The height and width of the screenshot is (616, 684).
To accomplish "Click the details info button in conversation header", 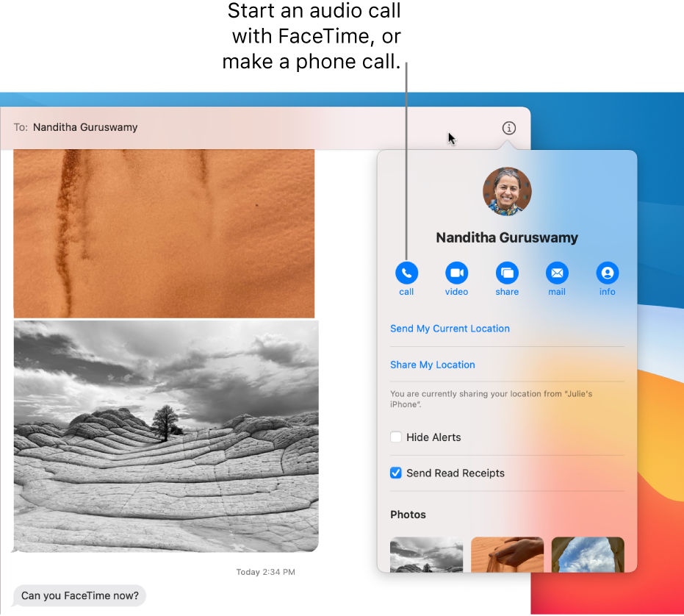I will pyautogui.click(x=508, y=129).
